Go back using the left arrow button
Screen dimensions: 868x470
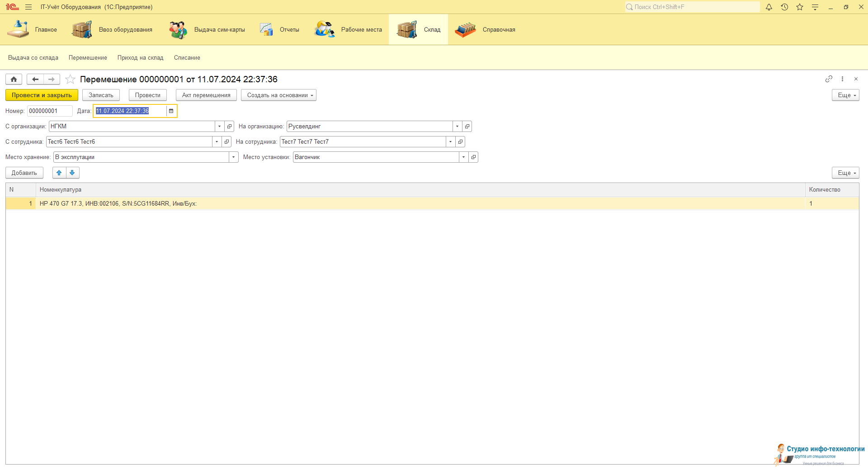click(35, 80)
